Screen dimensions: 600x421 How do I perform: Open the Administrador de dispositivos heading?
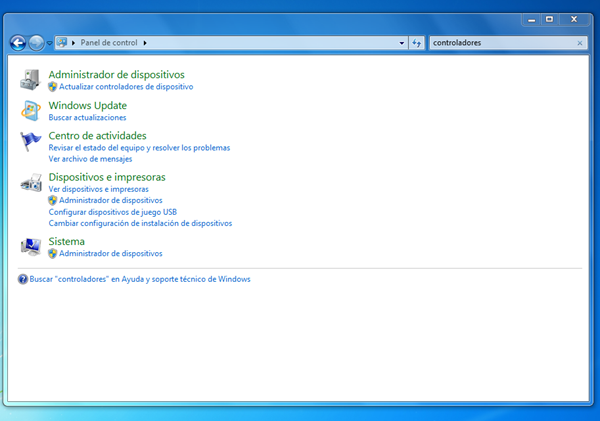click(x=116, y=75)
